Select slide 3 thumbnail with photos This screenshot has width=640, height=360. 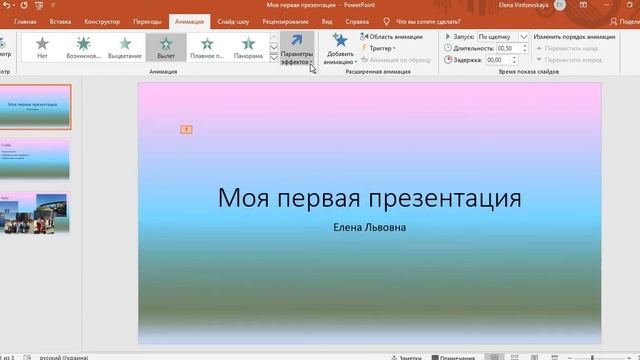pos(35,213)
